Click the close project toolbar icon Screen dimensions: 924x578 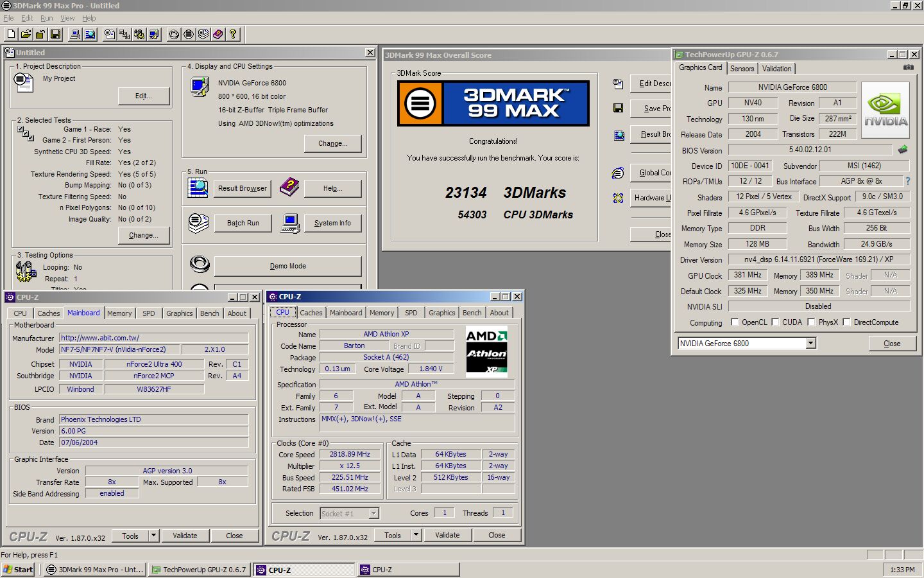(x=40, y=34)
